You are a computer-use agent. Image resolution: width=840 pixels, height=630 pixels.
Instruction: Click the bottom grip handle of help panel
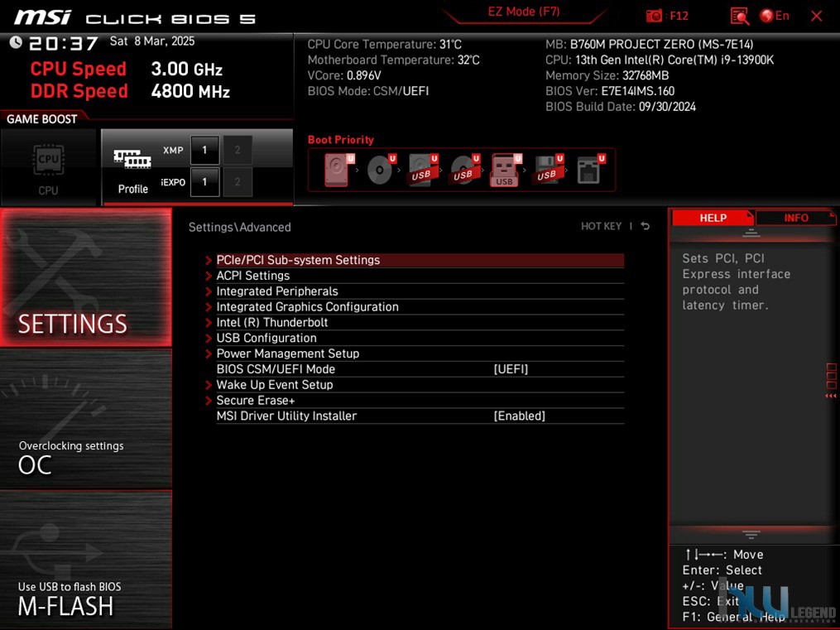coord(751,534)
